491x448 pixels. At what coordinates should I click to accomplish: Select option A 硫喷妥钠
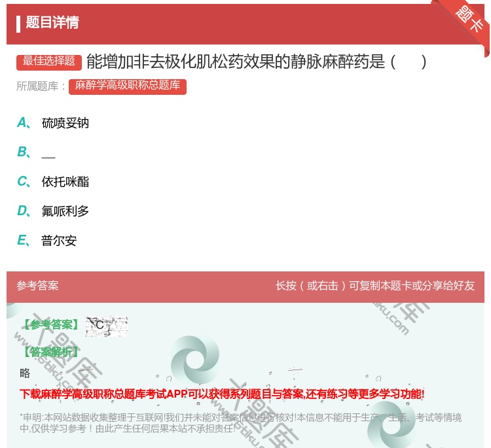click(x=53, y=123)
